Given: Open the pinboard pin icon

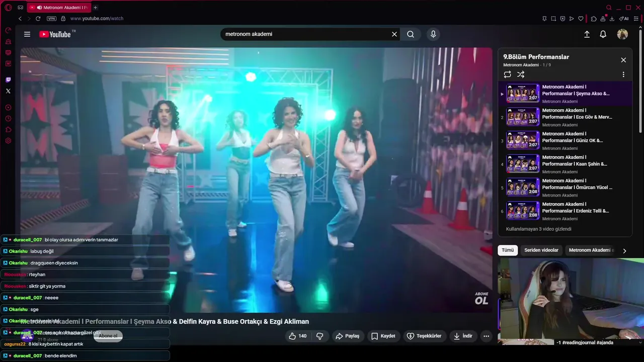Looking at the screenshot, I should [x=544, y=19].
